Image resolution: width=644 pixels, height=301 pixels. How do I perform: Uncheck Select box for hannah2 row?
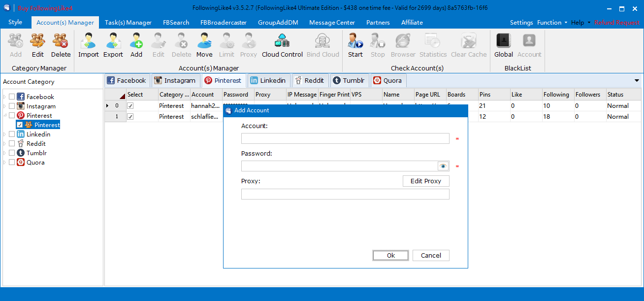[130, 106]
